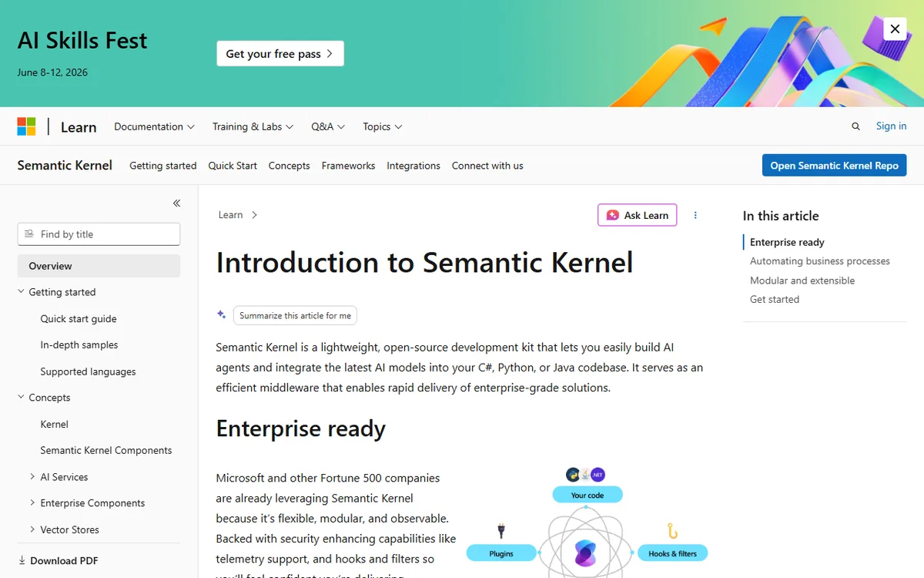924x578 pixels.
Task: Expand the Training & Labs menu
Action: [253, 126]
